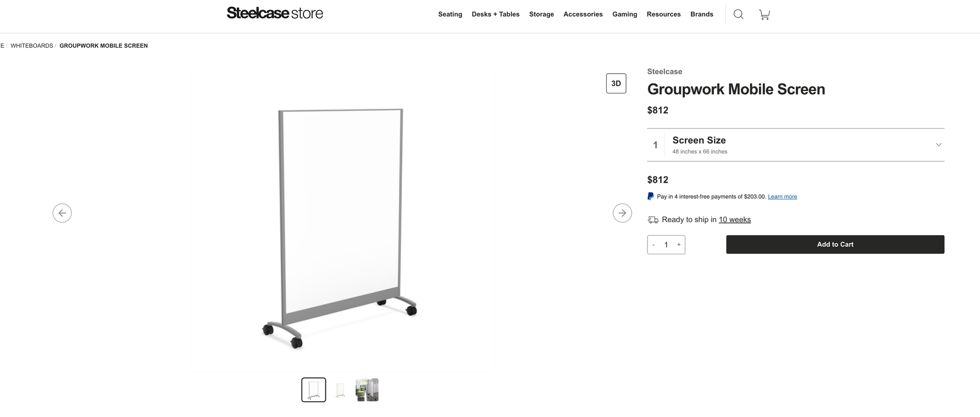Open the Brands menu

[x=702, y=14]
